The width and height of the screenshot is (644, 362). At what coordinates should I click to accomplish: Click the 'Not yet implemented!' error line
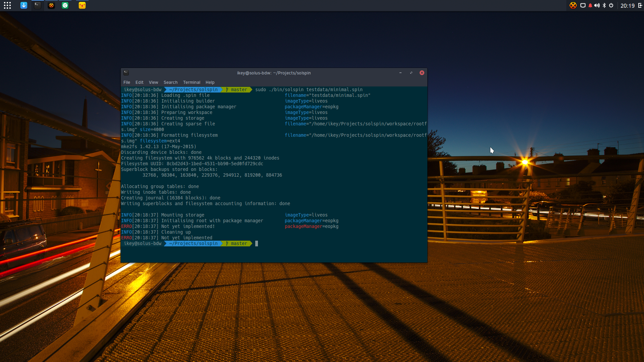[188, 226]
